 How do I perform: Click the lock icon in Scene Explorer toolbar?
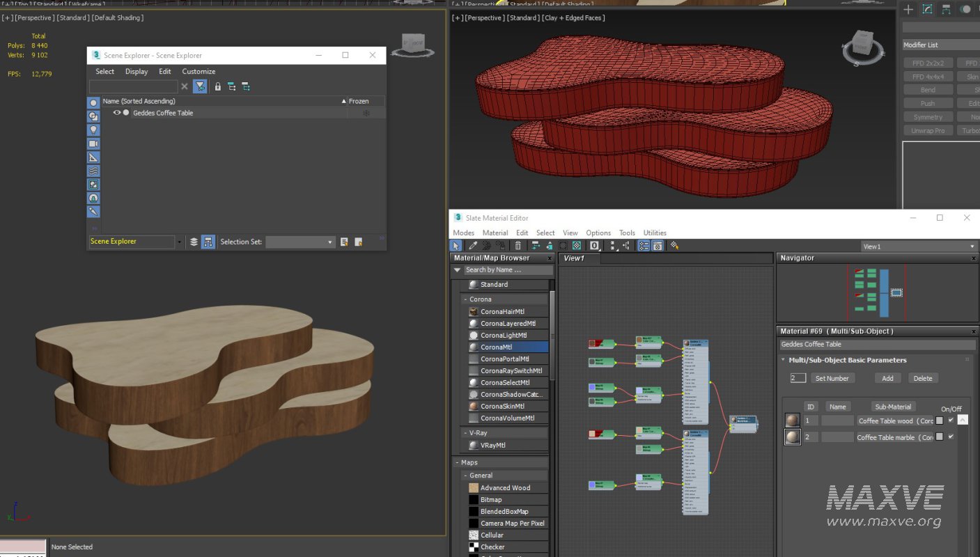tap(218, 87)
